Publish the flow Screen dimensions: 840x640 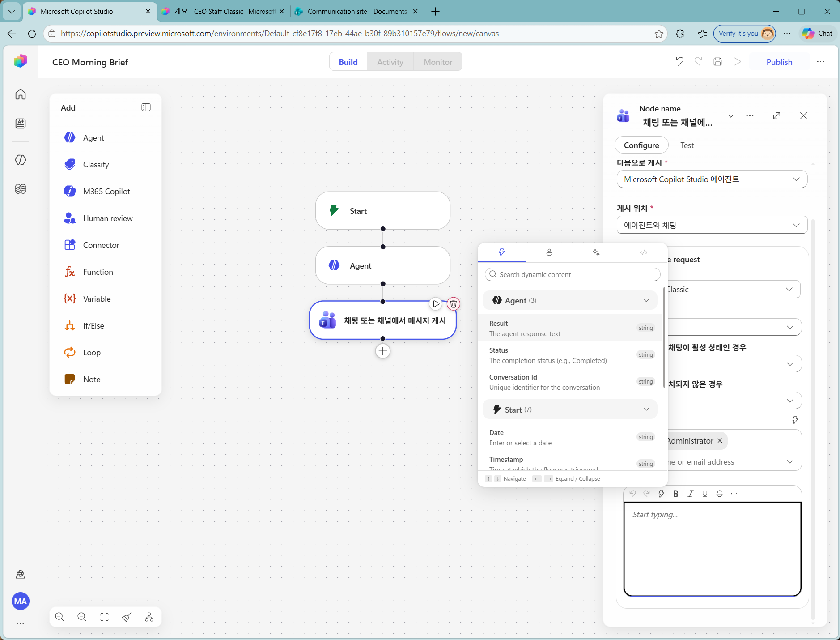coord(779,62)
